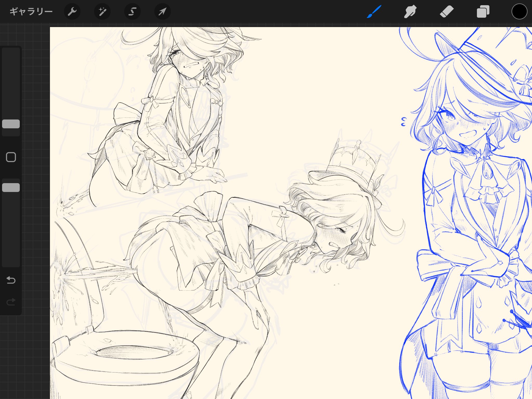Activate the Transform arrow tool
The width and height of the screenshot is (532, 399).
click(163, 11)
